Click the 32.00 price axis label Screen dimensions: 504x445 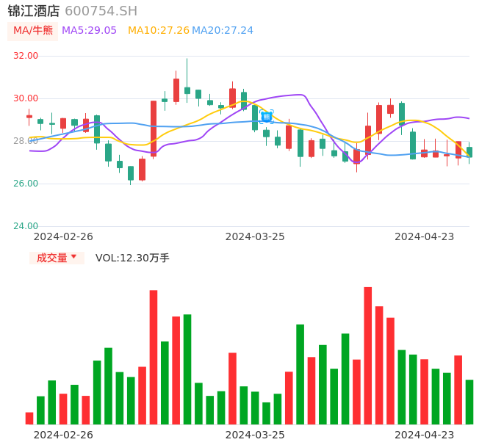click(26, 56)
